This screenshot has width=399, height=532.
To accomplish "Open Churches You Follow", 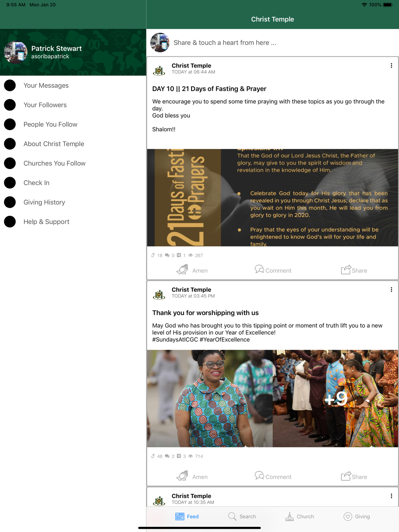I will 73,163.
